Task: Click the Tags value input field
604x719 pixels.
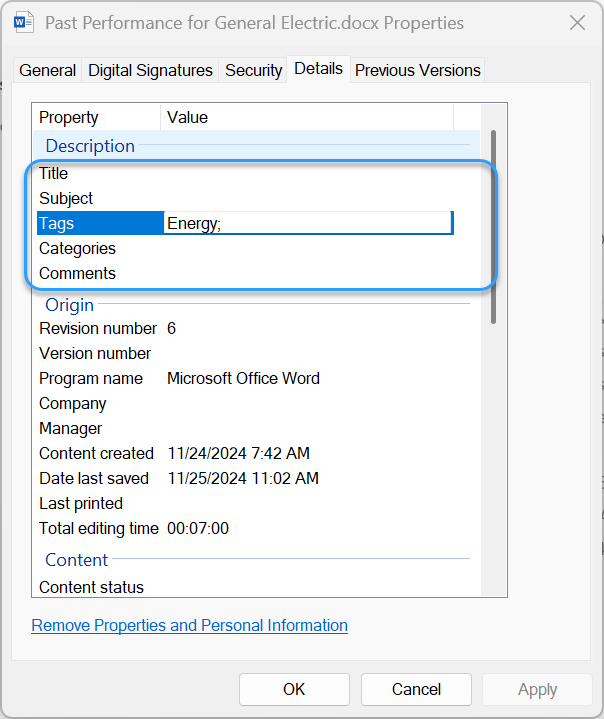Action: [x=308, y=224]
